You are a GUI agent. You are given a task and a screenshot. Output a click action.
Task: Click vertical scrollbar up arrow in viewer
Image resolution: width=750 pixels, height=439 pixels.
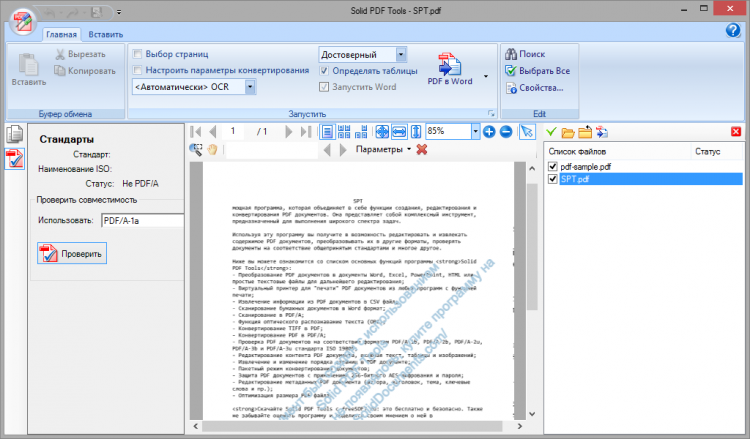pos(532,168)
